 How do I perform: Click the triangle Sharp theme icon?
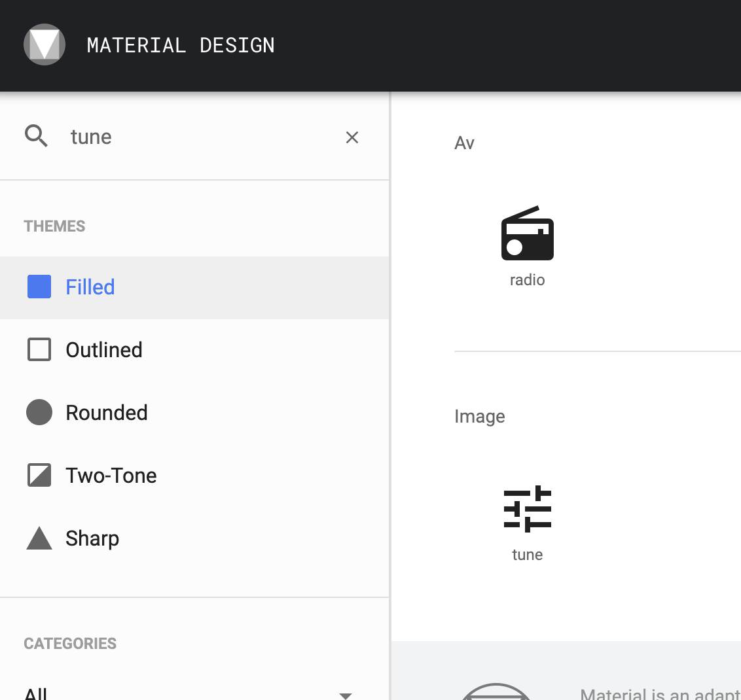coord(39,538)
